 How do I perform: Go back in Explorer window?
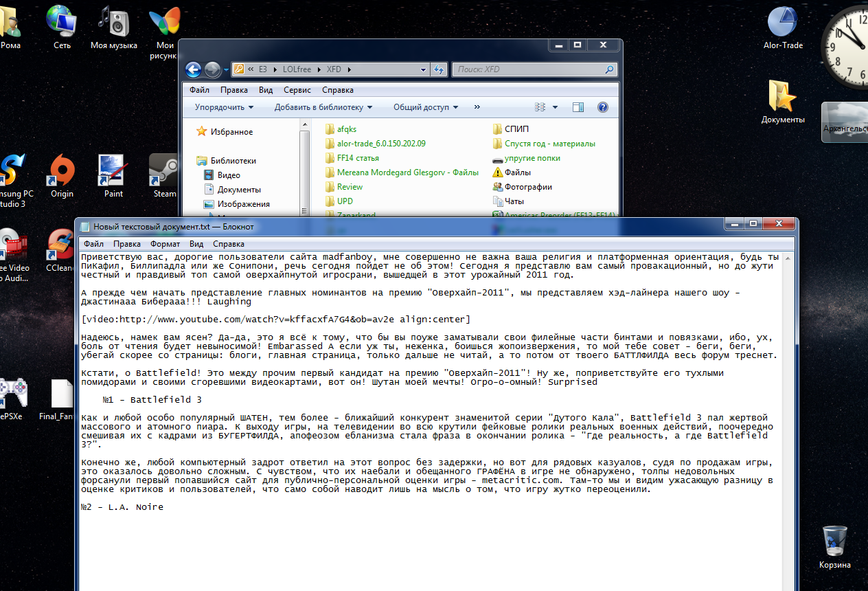coord(194,69)
